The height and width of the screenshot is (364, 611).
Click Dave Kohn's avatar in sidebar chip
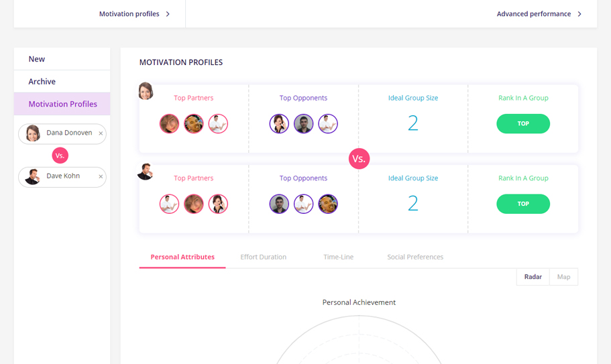point(33,177)
